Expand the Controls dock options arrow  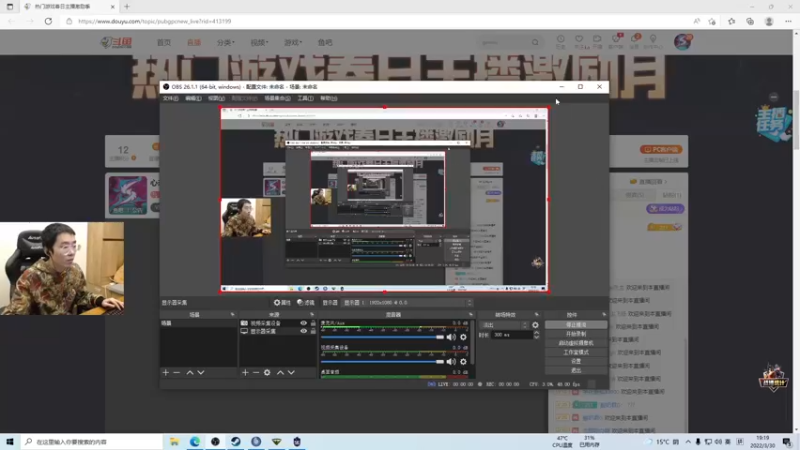604,315
